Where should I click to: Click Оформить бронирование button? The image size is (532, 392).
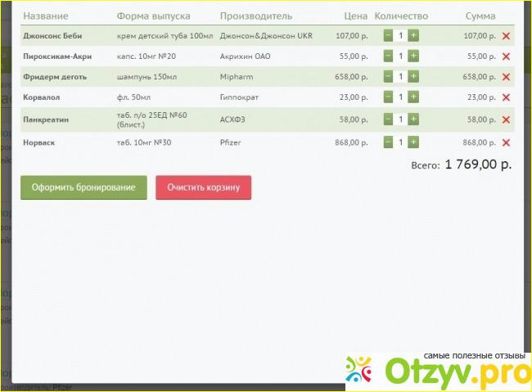click(83, 187)
